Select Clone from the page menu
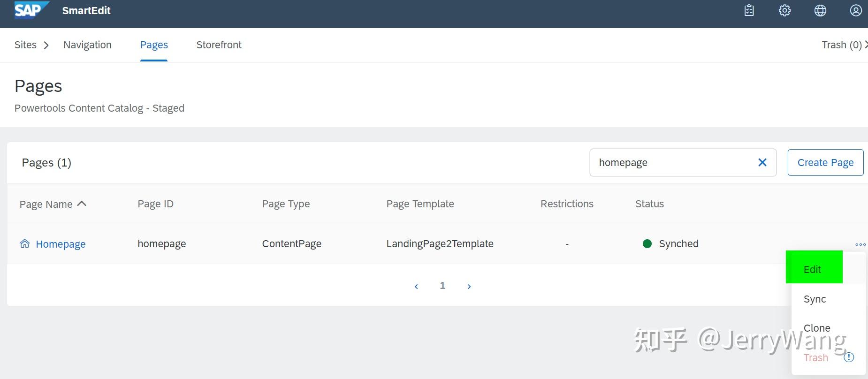The width and height of the screenshot is (868, 379). point(817,328)
